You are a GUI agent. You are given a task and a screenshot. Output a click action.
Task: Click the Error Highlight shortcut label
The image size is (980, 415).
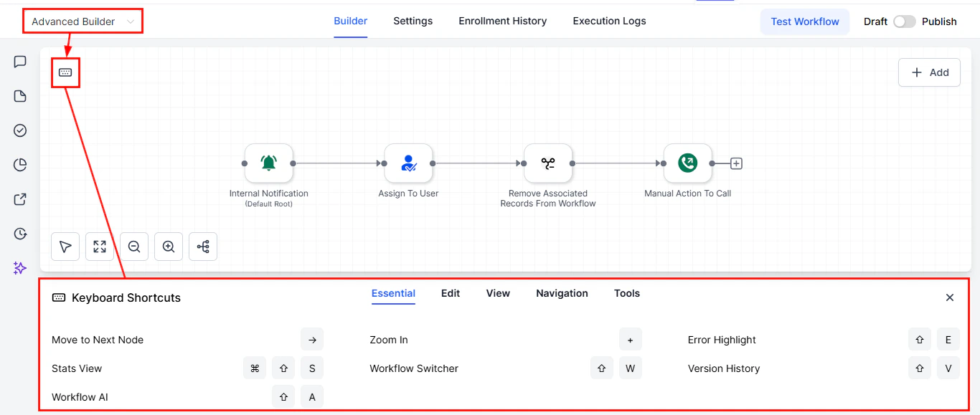(x=722, y=340)
